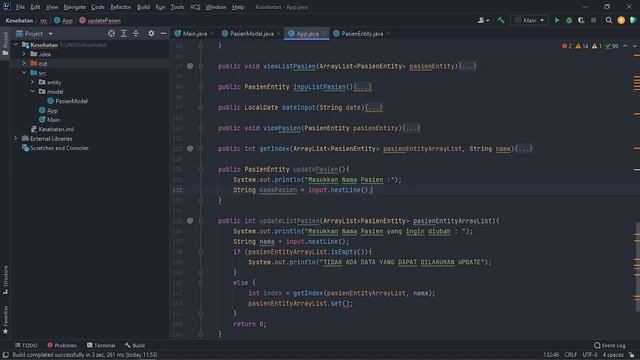The width and height of the screenshot is (640, 360).
Task: Click the locate/select opened file icon
Action: tap(111, 33)
